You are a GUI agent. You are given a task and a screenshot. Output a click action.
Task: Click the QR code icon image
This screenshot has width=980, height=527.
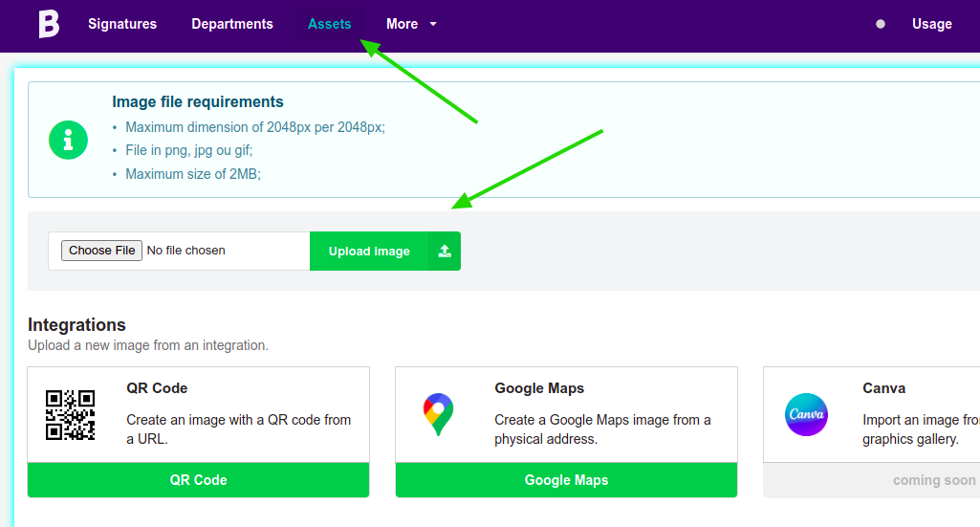coord(70,415)
